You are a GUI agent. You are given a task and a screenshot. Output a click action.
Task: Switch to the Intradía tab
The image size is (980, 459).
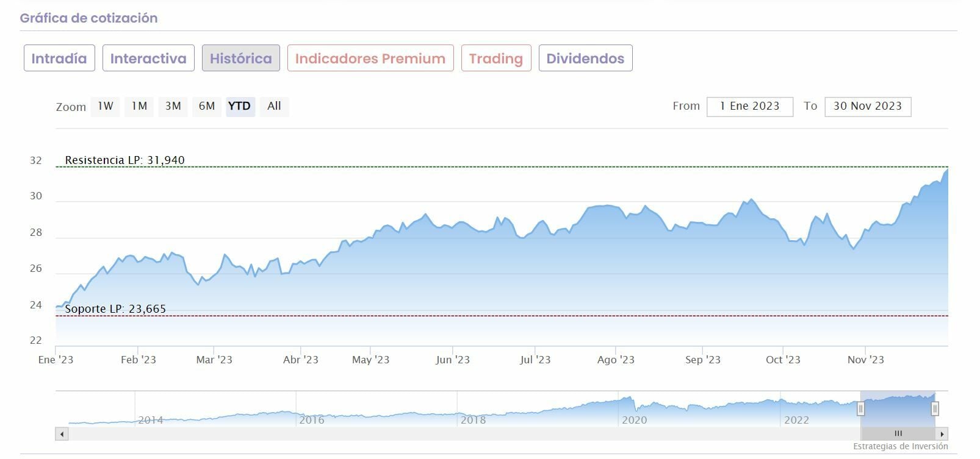[x=59, y=59]
